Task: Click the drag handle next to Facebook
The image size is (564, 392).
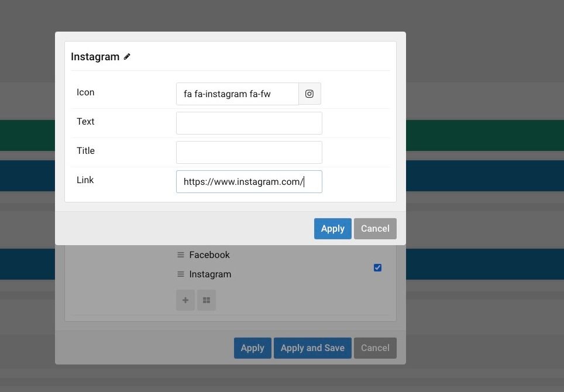Action: (181, 255)
